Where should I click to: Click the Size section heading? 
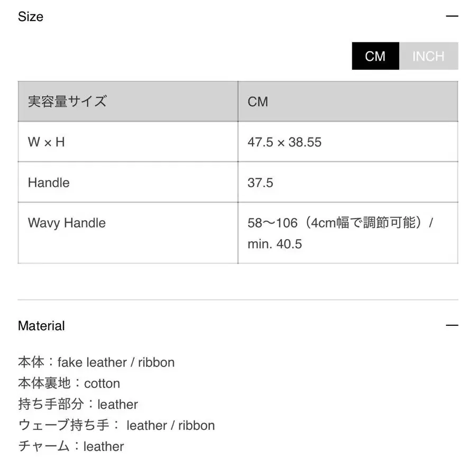(31, 16)
